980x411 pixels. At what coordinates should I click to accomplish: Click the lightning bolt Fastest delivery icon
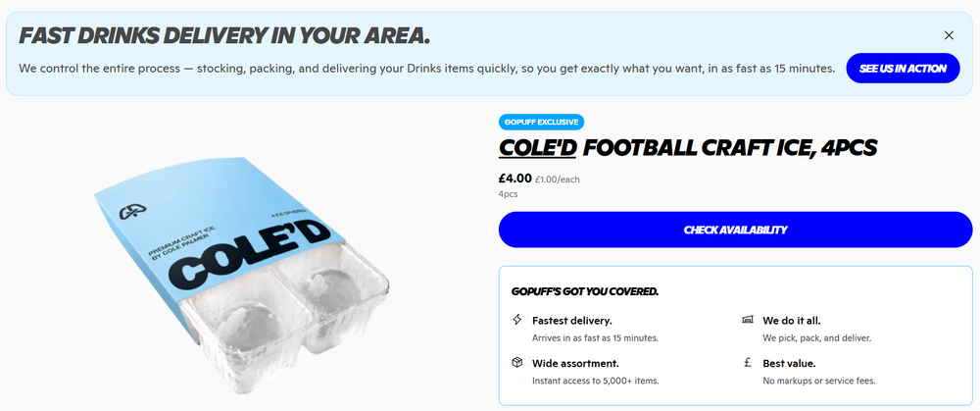click(x=516, y=321)
